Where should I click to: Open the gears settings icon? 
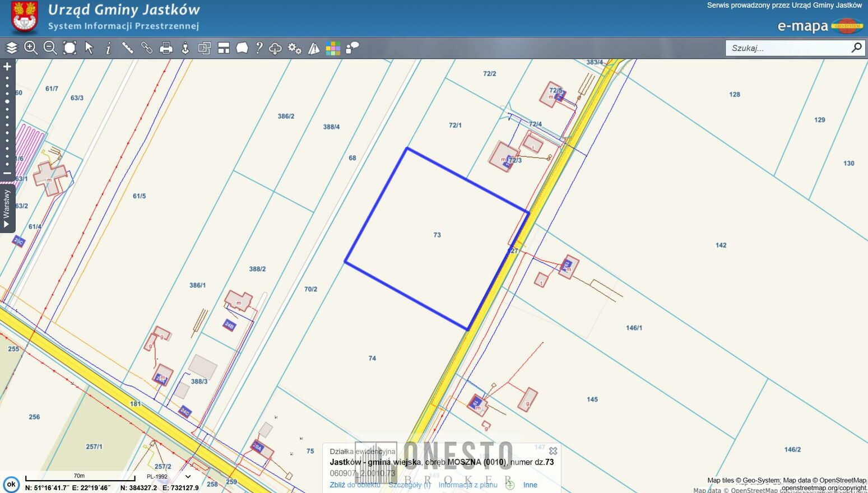coord(294,48)
